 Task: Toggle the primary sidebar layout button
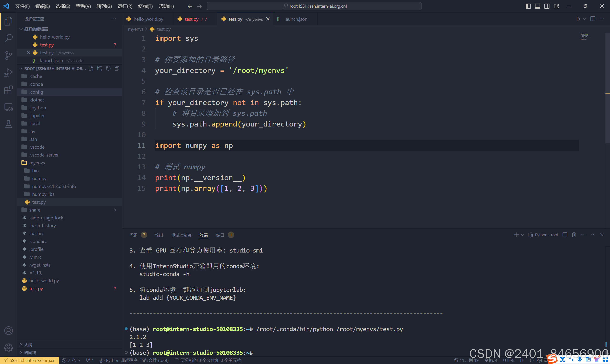(x=528, y=6)
